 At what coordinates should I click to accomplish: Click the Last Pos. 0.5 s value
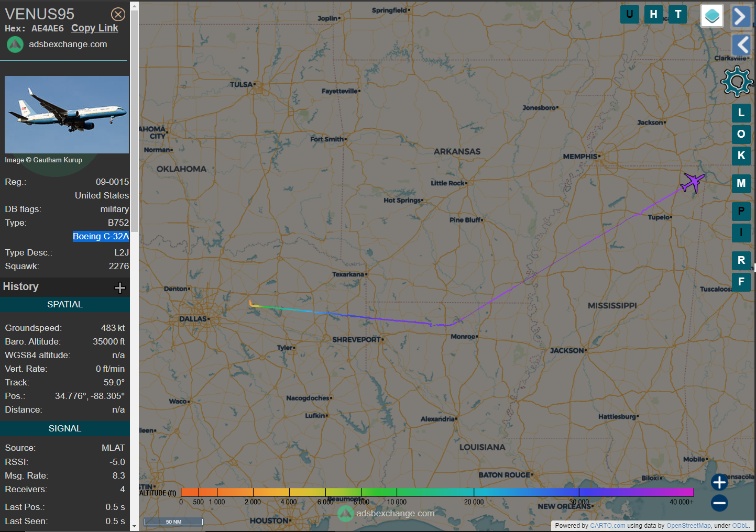(x=115, y=507)
